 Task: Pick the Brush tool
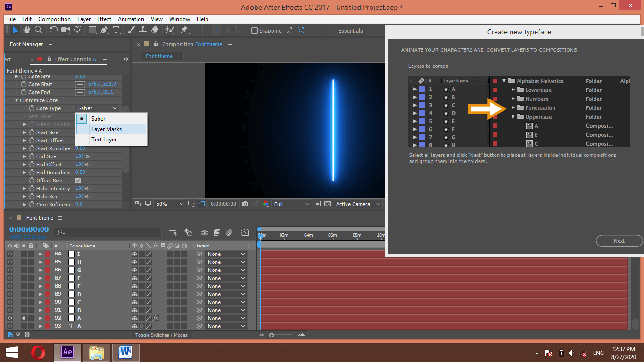[x=131, y=30]
